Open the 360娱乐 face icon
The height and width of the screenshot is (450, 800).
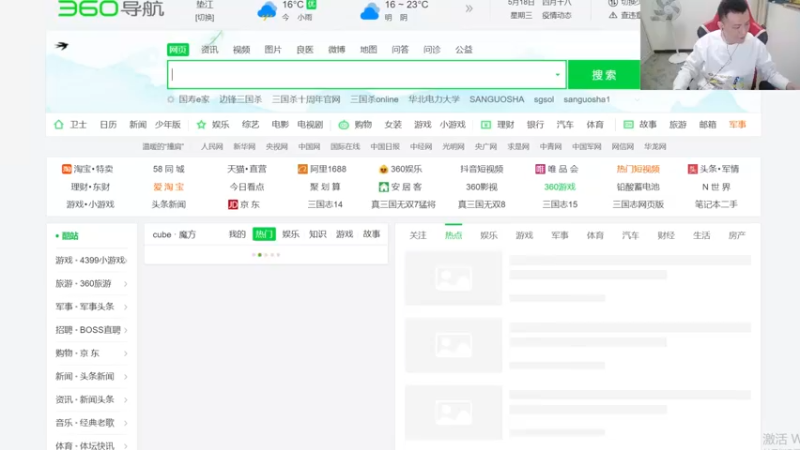tap(383, 169)
